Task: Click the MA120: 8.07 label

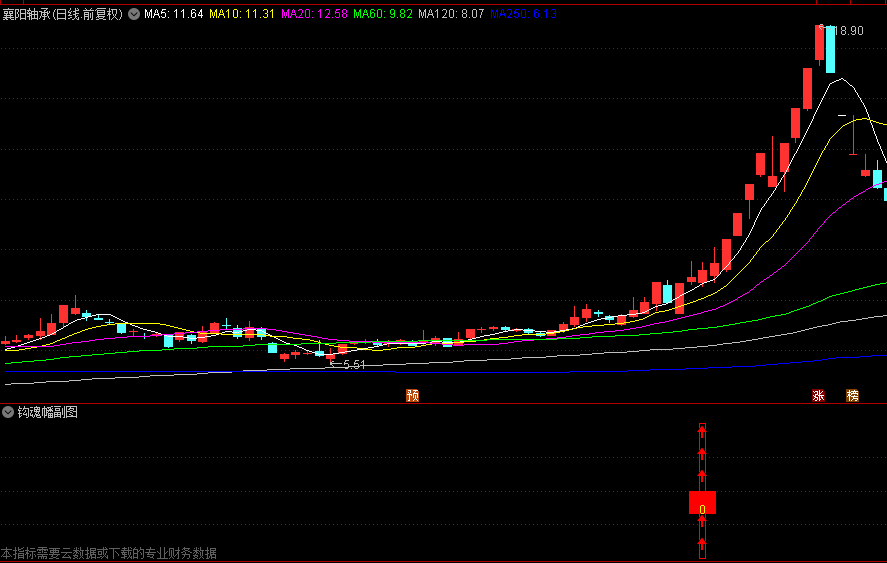Action: (x=451, y=14)
